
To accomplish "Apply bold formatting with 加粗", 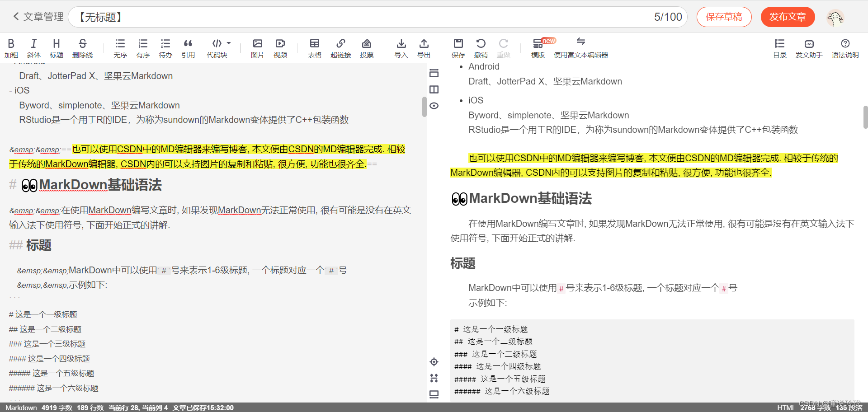I will point(11,48).
